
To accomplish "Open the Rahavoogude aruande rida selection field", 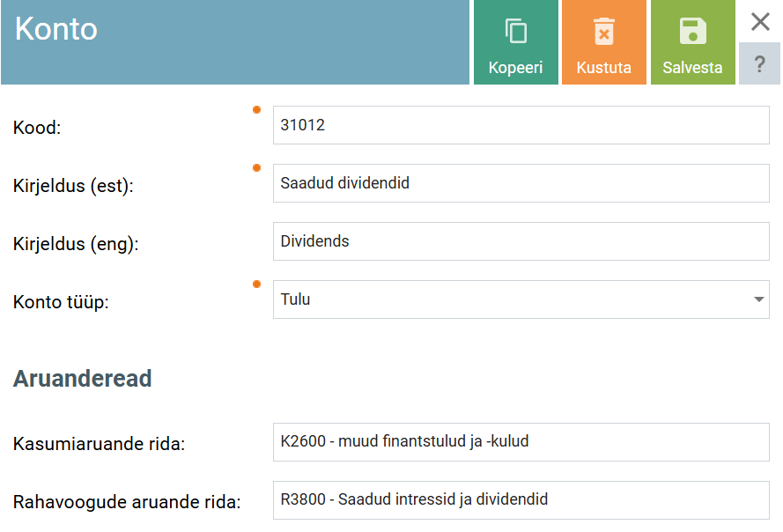I will 521,499.
